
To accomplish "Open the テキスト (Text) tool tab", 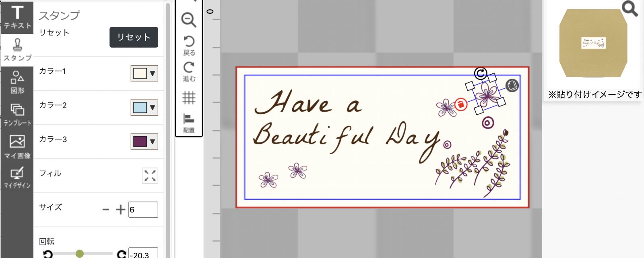I will (17, 17).
